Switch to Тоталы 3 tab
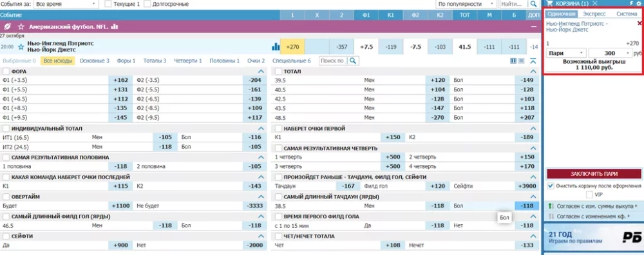 coord(155,61)
